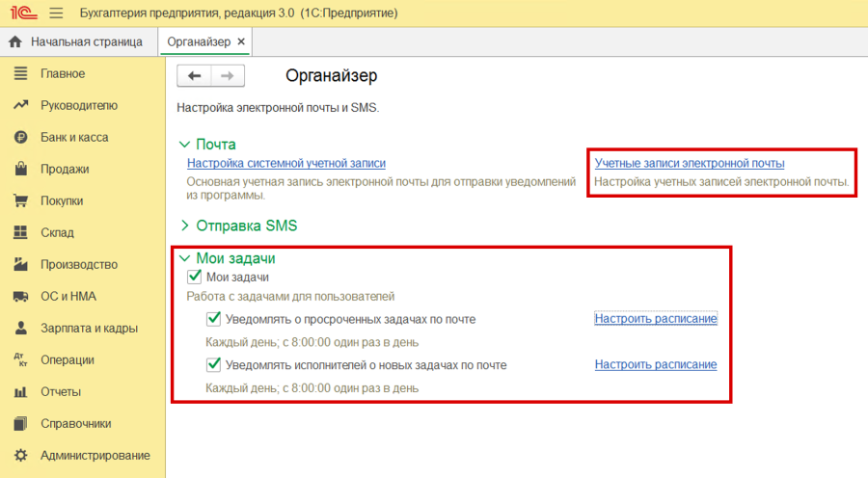Viewport: 868px width, 478px height.
Task: Open Учетные записи электронной почты link
Action: pyautogui.click(x=689, y=163)
